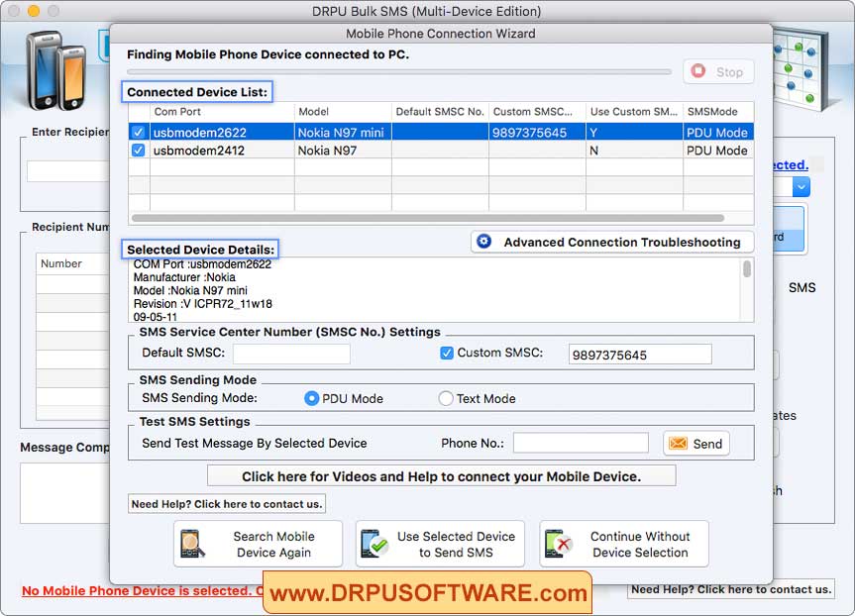The width and height of the screenshot is (855, 616).
Task: Uncheck the usbmodem2622 device checkbox
Action: [x=139, y=132]
